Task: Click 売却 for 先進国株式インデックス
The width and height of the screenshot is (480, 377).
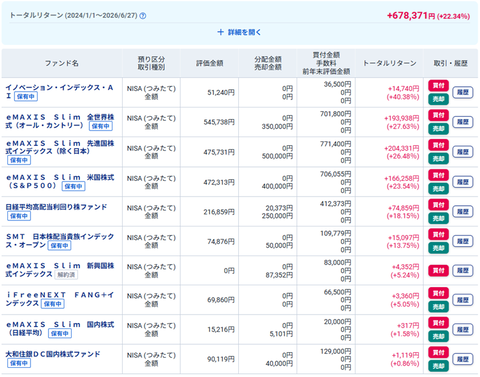Action: click(x=438, y=159)
